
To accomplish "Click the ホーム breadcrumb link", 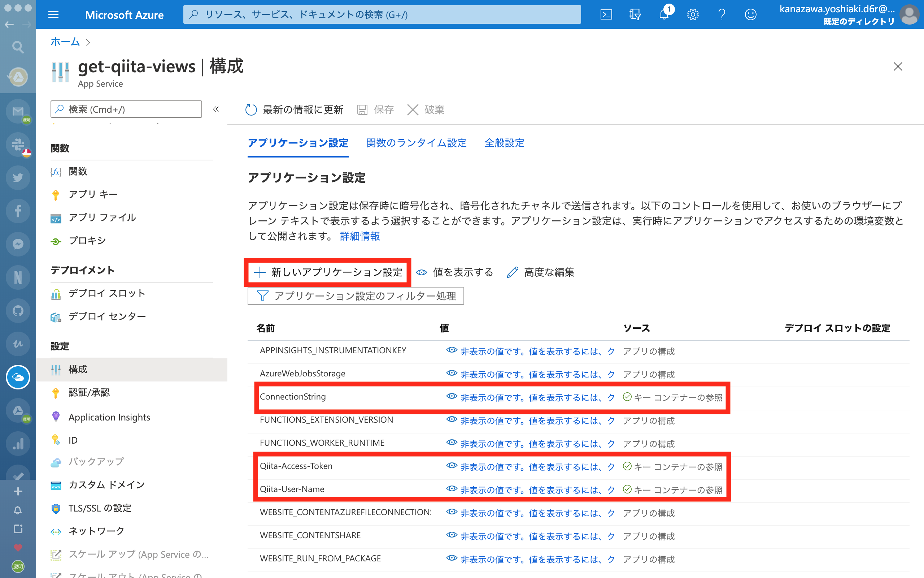I will pyautogui.click(x=65, y=42).
